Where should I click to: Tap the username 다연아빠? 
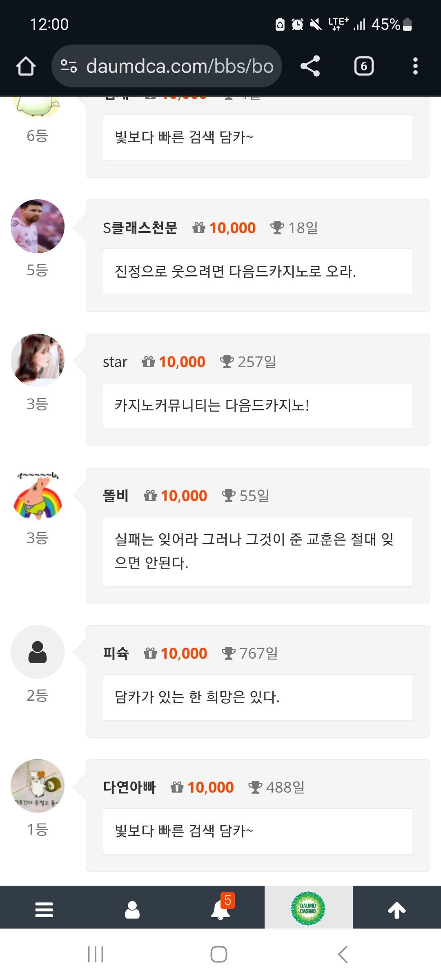(x=129, y=787)
